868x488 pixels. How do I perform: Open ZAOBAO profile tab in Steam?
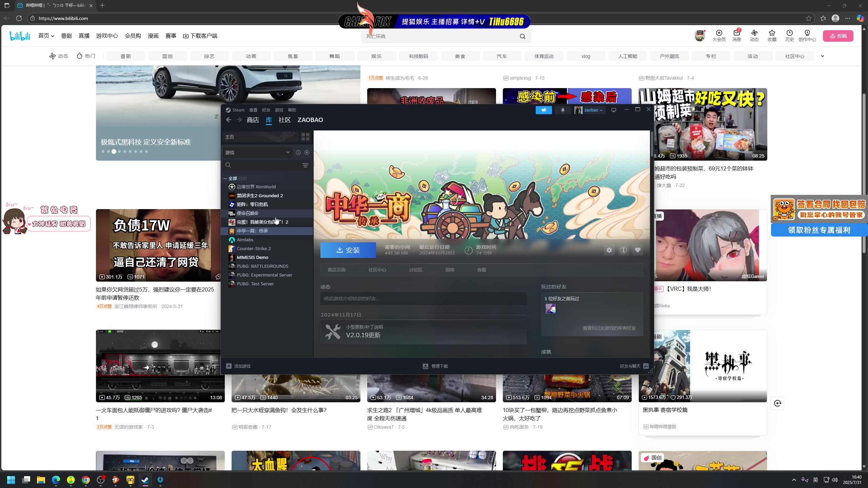[310, 120]
